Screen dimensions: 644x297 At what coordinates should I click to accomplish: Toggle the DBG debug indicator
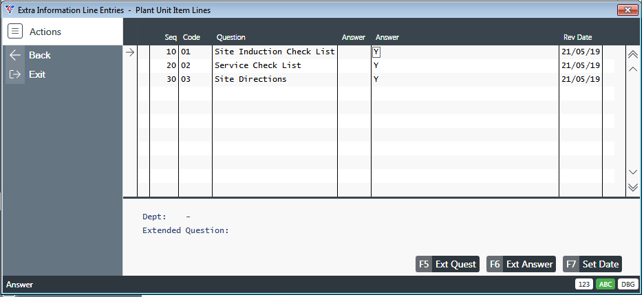click(x=627, y=285)
